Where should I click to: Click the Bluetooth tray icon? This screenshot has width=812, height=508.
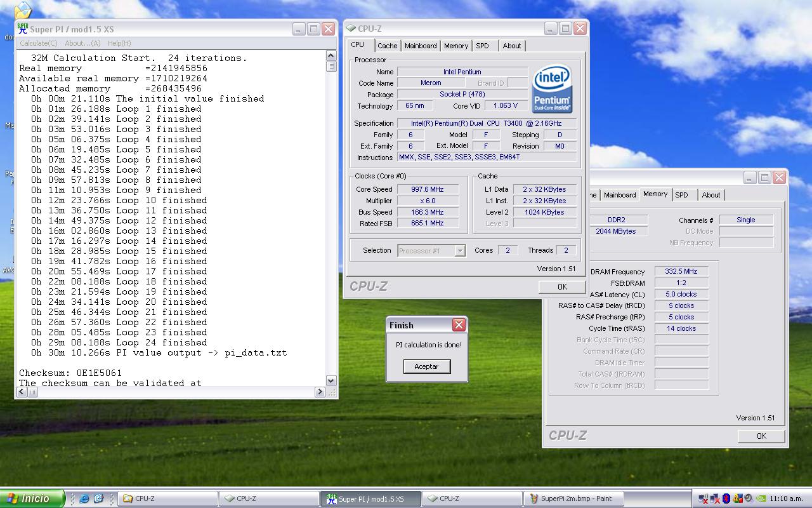tap(726, 498)
